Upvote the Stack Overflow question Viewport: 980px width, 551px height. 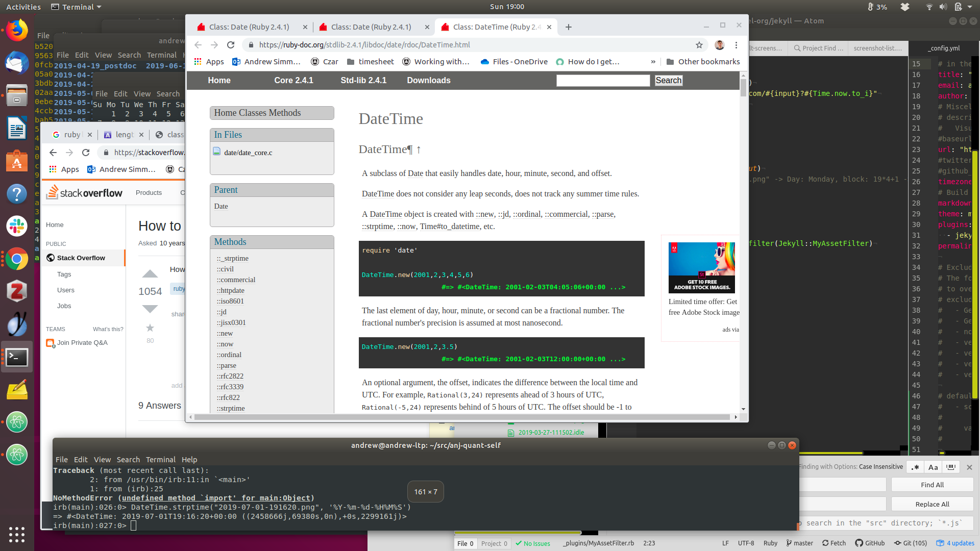(x=150, y=274)
